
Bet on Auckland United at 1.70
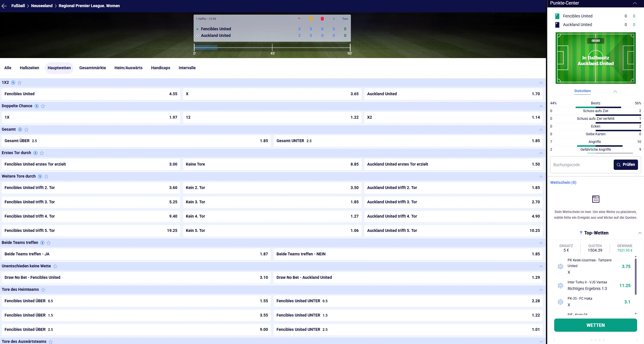[453, 94]
